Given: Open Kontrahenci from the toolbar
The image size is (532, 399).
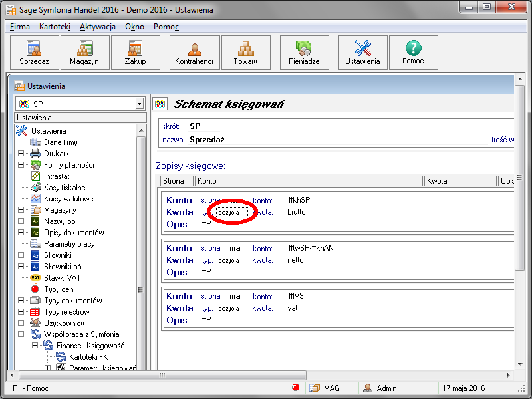Looking at the screenshot, I should pyautogui.click(x=194, y=53).
